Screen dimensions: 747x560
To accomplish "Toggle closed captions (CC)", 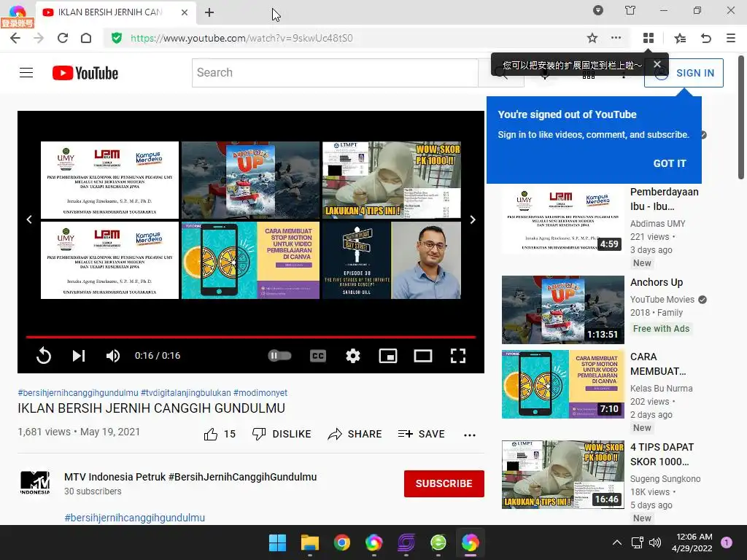I will click(x=318, y=356).
